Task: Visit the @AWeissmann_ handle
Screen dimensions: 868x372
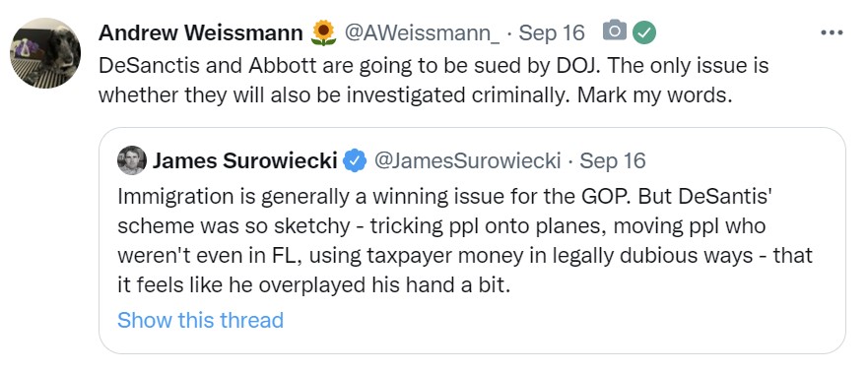Action: pos(422,33)
